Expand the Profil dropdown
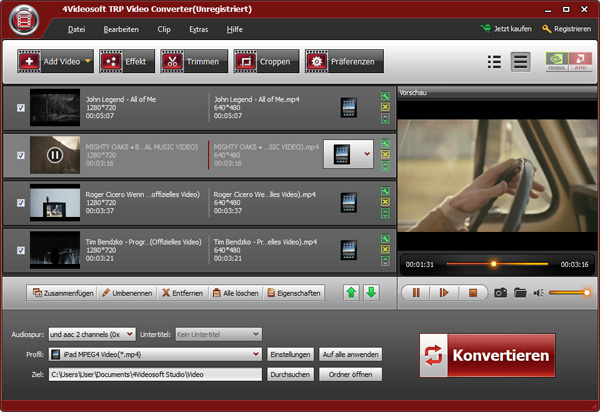The height and width of the screenshot is (412, 600). click(x=257, y=354)
